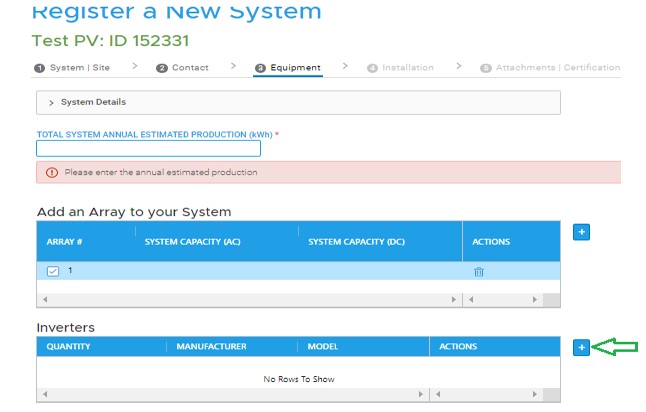The height and width of the screenshot is (412, 646).
Task: Click the SYSTEM CAPACITY (DC) column header
Action: click(355, 242)
